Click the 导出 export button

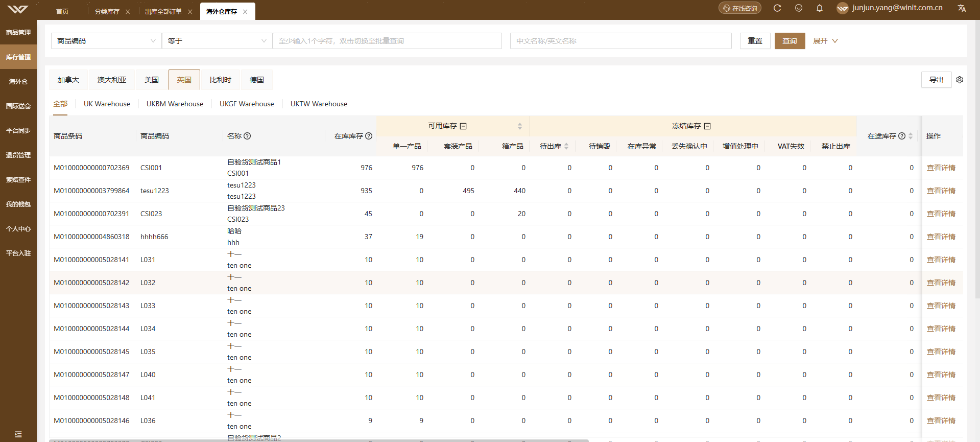(x=937, y=80)
